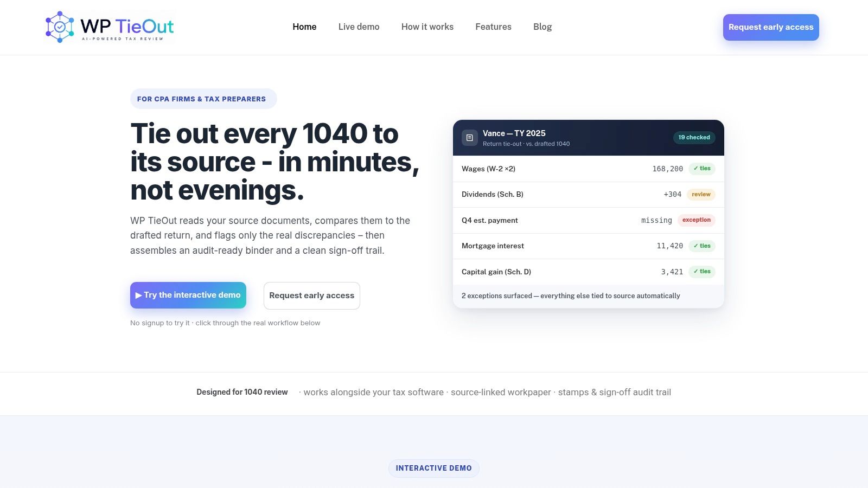868x488 pixels.
Task: Select the Dividends (Sch. B) row
Action: (x=589, y=194)
